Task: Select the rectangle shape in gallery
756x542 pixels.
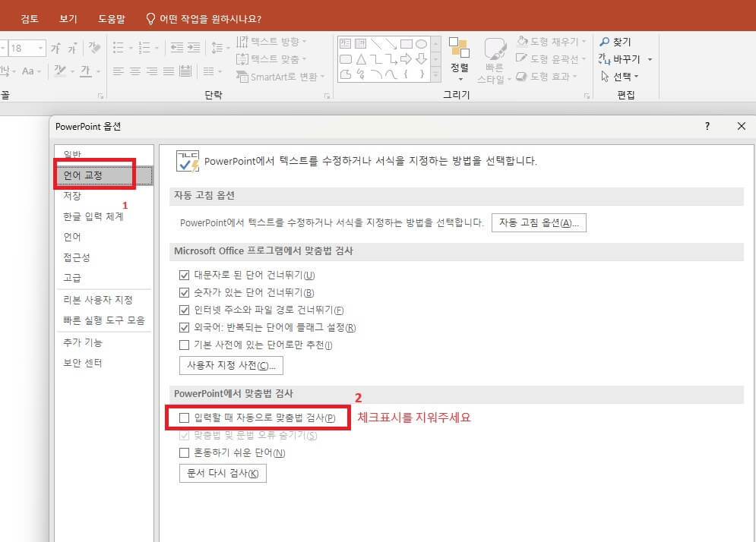Action: [406, 44]
